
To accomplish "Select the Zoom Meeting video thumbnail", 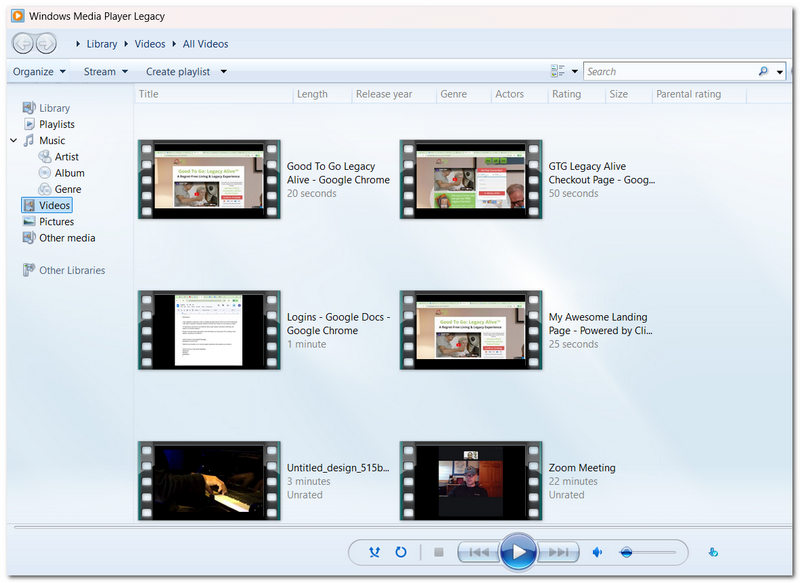I will pos(471,481).
